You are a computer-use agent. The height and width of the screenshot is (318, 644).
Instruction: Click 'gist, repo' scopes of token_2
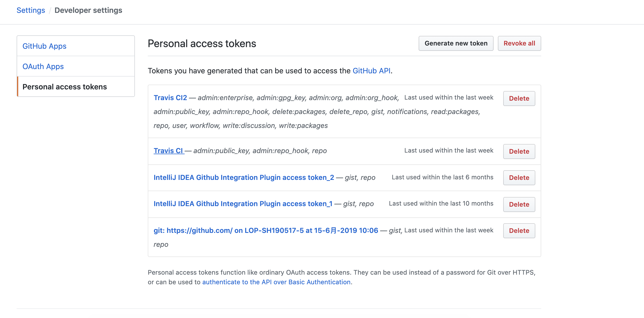pyautogui.click(x=360, y=177)
